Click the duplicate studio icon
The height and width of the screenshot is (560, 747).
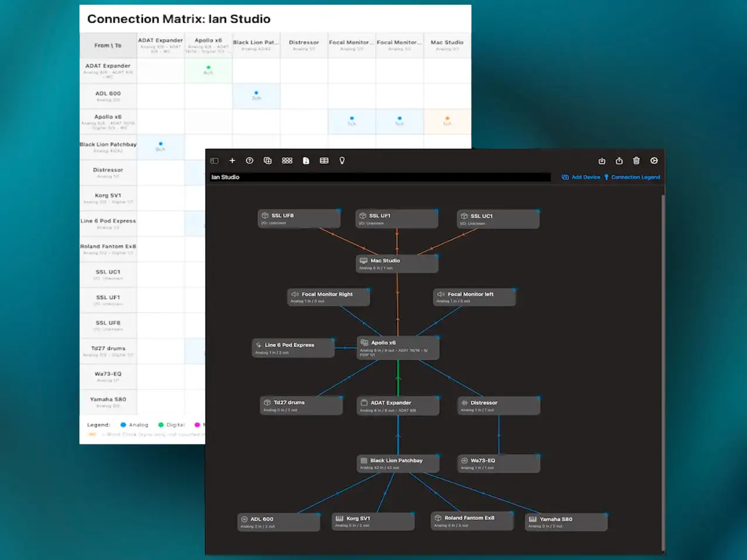[x=268, y=160]
